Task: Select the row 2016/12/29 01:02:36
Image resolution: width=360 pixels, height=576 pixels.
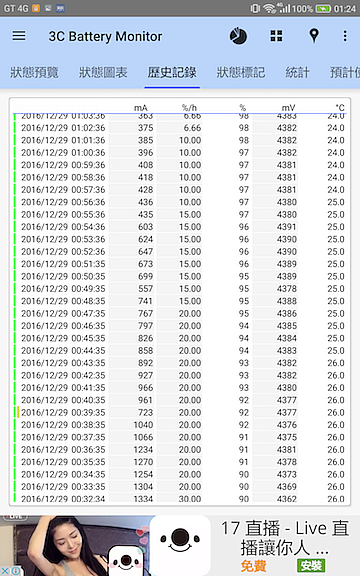Action: (x=180, y=128)
